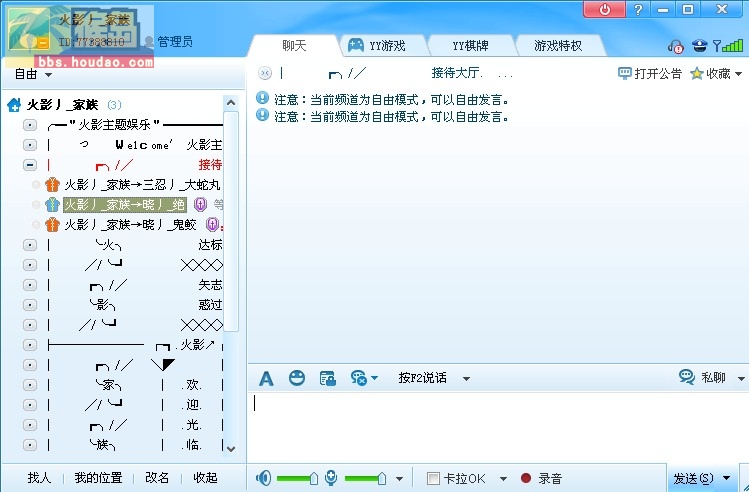Viewport: 749px width, 492px height.
Task: Open the 私聊 private chat icon
Action: 687,377
